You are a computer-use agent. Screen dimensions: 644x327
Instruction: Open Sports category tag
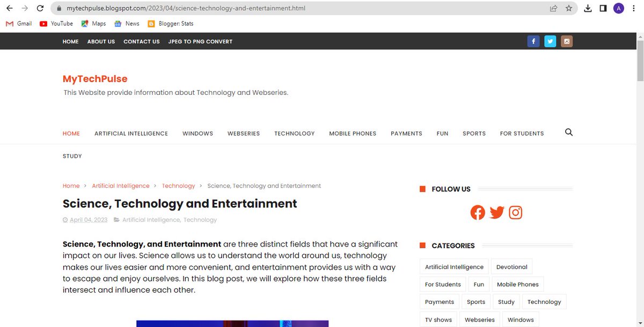click(476, 302)
